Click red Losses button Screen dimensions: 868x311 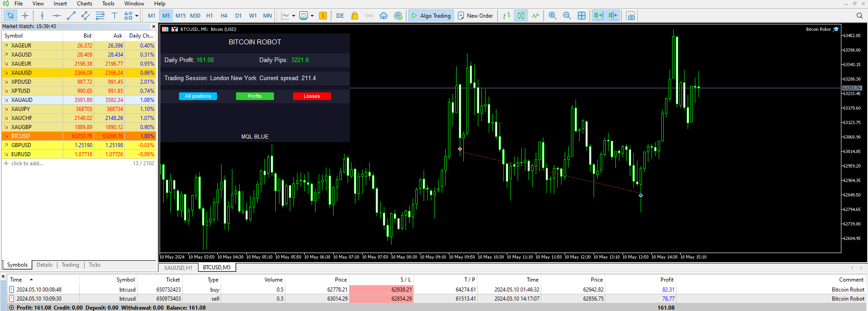tap(311, 96)
